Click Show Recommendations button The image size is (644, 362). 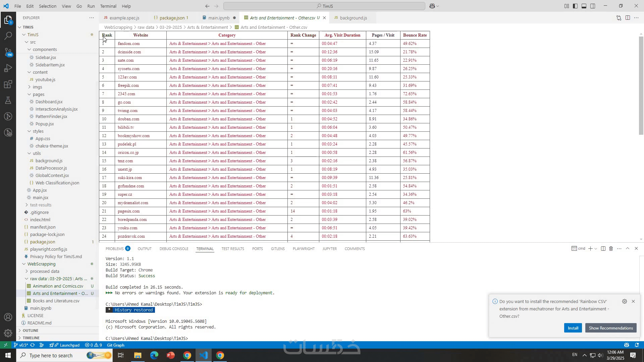[x=610, y=328]
